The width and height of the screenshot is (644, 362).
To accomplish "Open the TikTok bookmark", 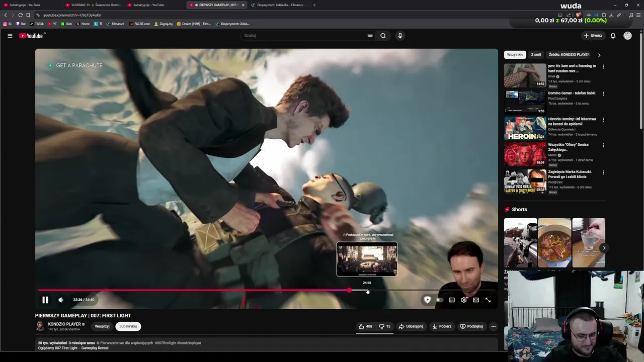I will click(x=37, y=24).
